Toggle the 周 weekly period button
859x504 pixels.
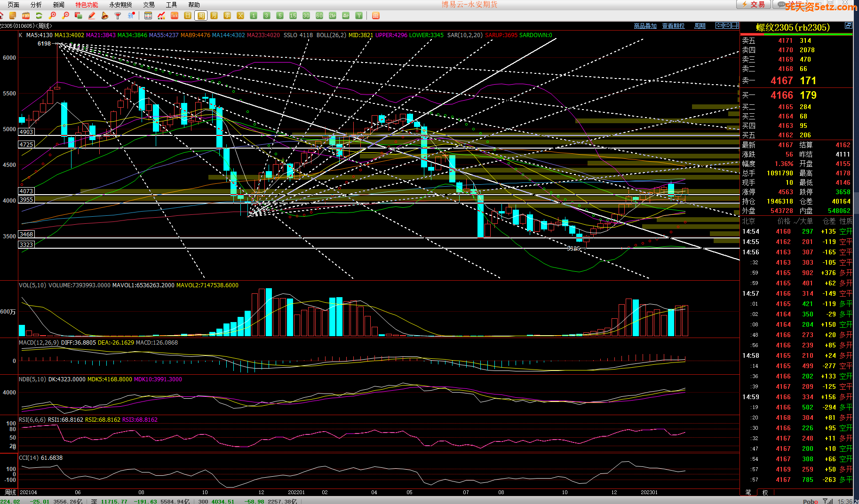pyautogui.click(x=201, y=16)
